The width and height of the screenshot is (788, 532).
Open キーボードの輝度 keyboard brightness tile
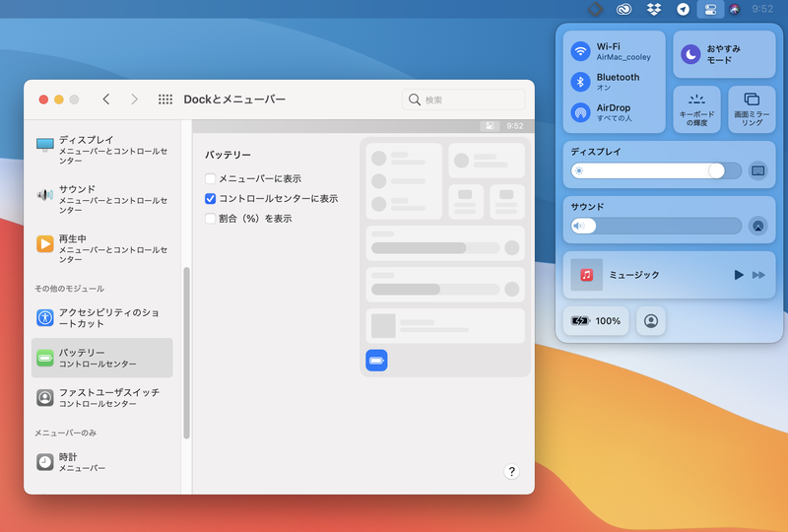point(696,109)
